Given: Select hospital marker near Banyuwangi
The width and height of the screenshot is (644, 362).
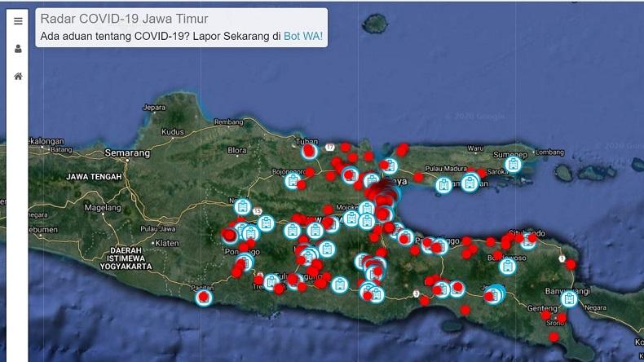Looking at the screenshot, I should 569,299.
